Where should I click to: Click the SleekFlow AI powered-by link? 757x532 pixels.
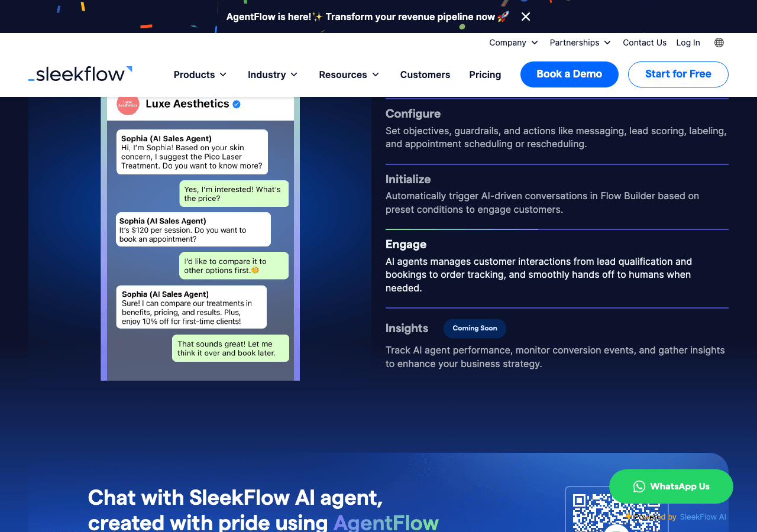click(703, 517)
